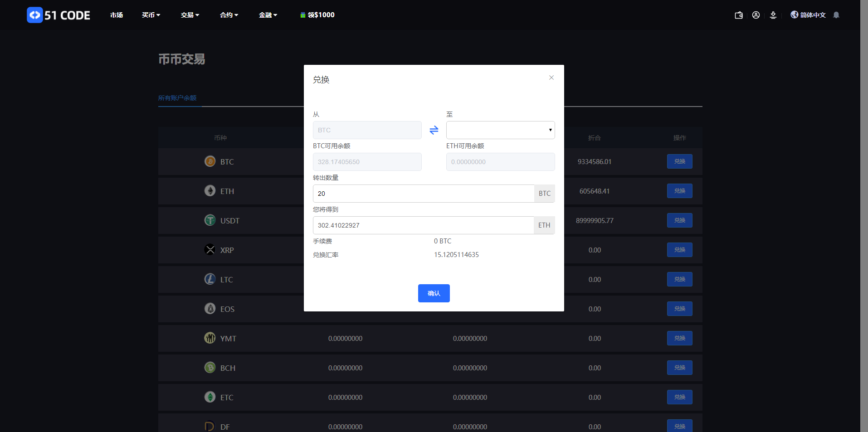Viewport: 868px width, 432px height.
Task: Click 兑换 button in the DF row
Action: point(680,426)
